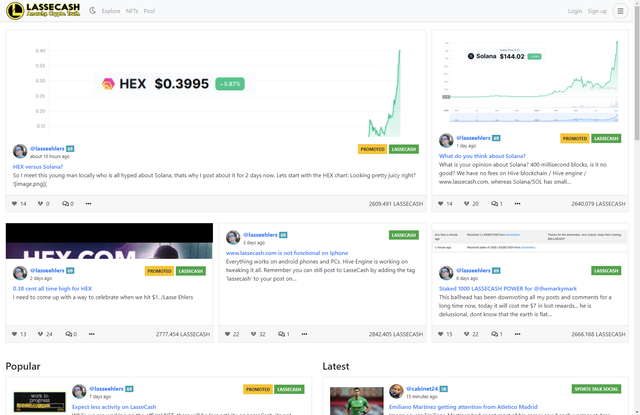Open more options on Staked 1000 post
The height and width of the screenshot is (415, 640).
pyautogui.click(x=517, y=334)
